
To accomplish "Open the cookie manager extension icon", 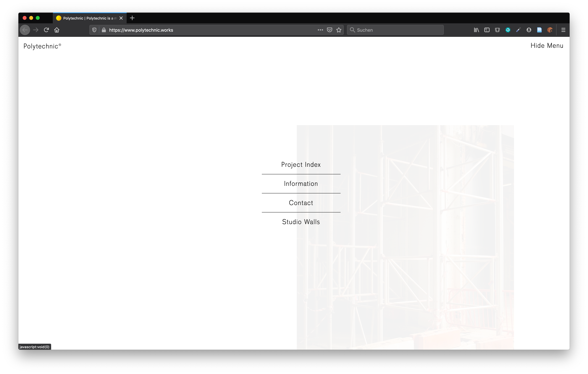I will pyautogui.click(x=550, y=30).
